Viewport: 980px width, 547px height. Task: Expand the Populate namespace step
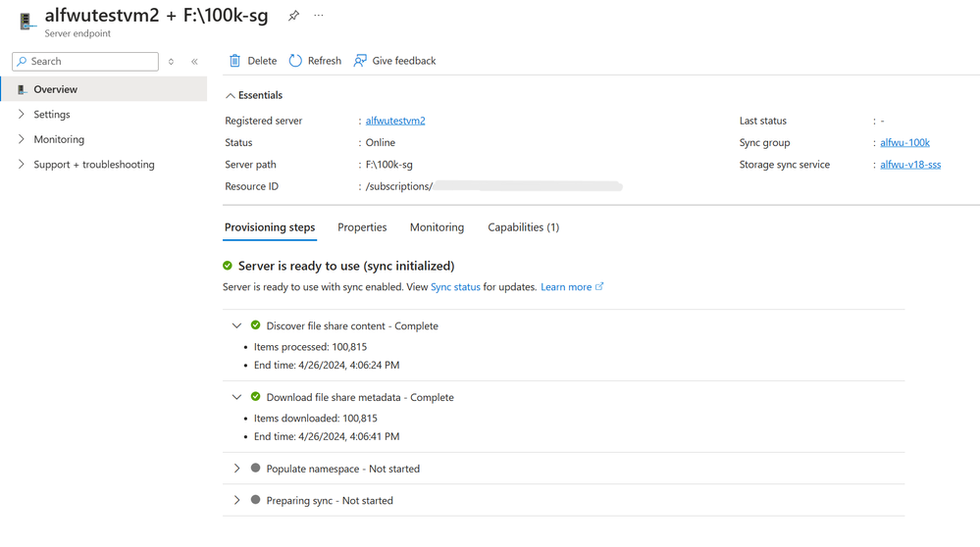pos(236,469)
